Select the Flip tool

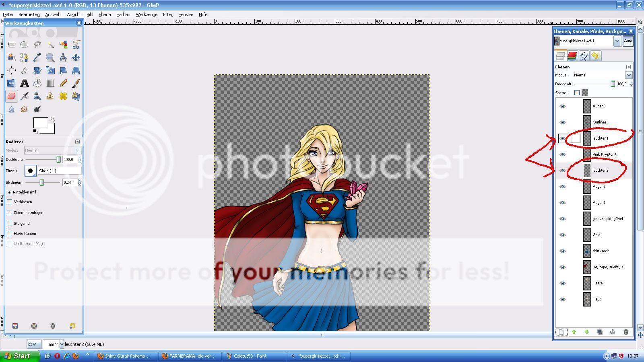pyautogui.click(x=12, y=83)
